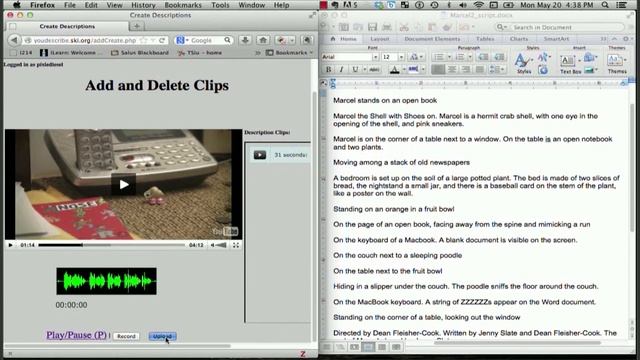This screenshot has width=640, height=360.
Task: Play the 31 seconds description clip
Action: tap(260, 155)
